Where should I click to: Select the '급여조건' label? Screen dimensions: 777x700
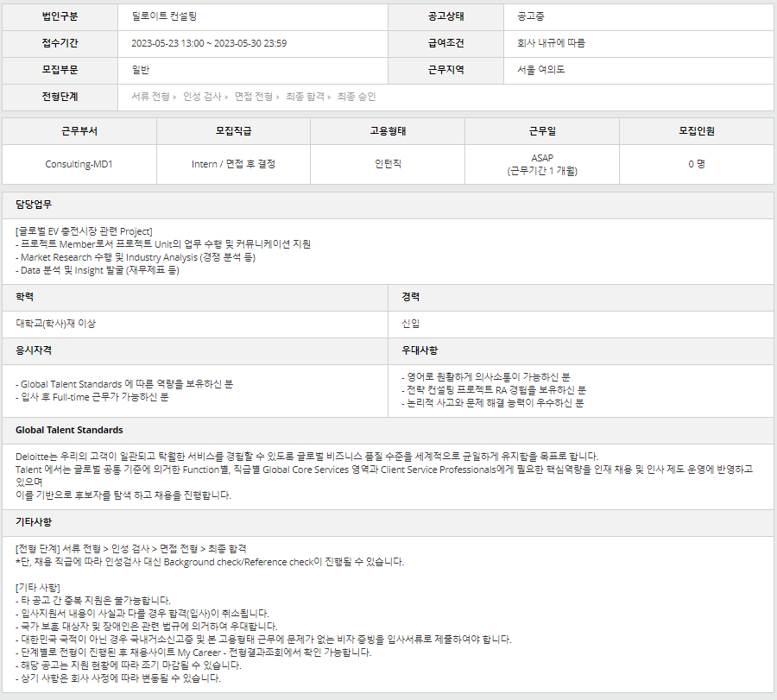coord(446,43)
